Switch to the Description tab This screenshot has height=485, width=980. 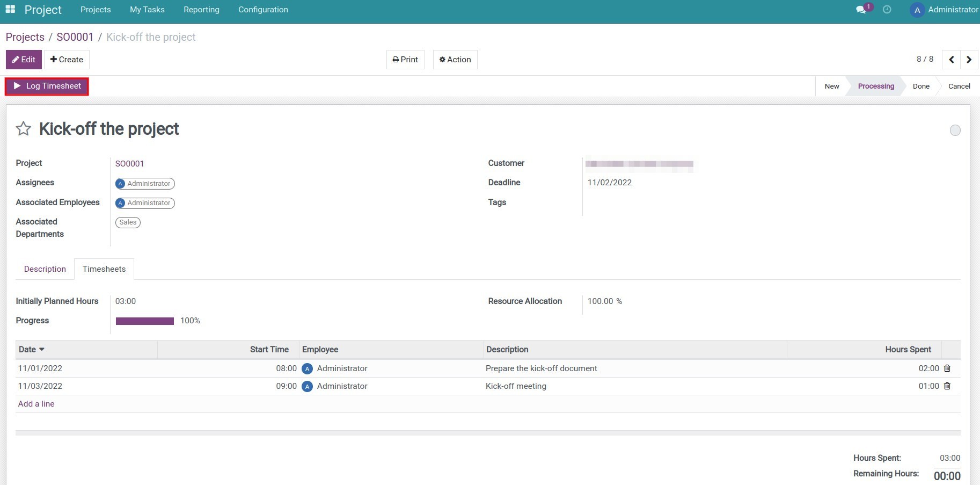tap(45, 269)
